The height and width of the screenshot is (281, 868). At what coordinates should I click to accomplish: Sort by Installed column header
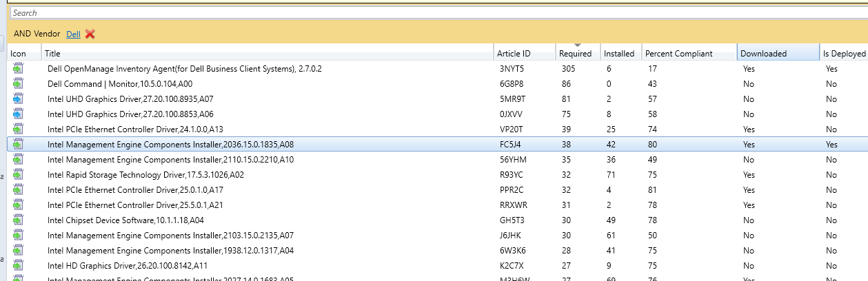[x=620, y=53]
